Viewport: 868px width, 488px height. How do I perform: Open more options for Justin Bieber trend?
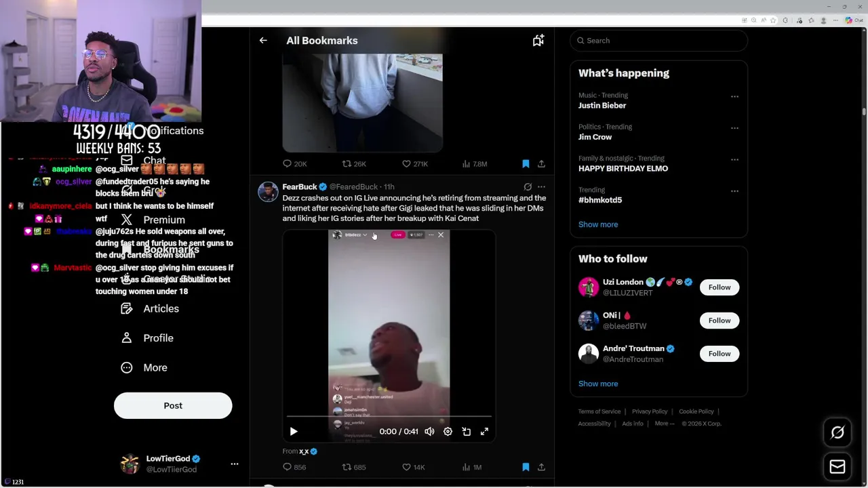(x=734, y=97)
